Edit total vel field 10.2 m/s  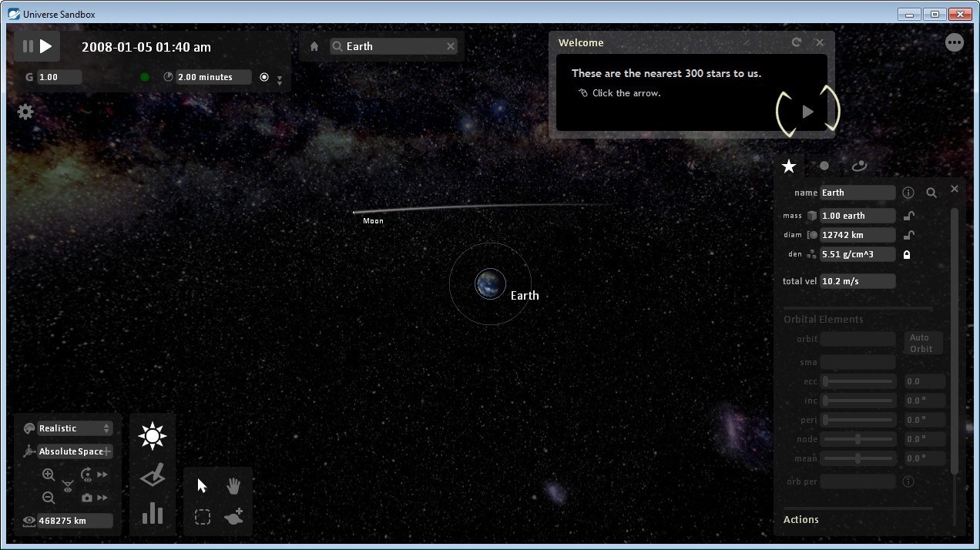[857, 281]
